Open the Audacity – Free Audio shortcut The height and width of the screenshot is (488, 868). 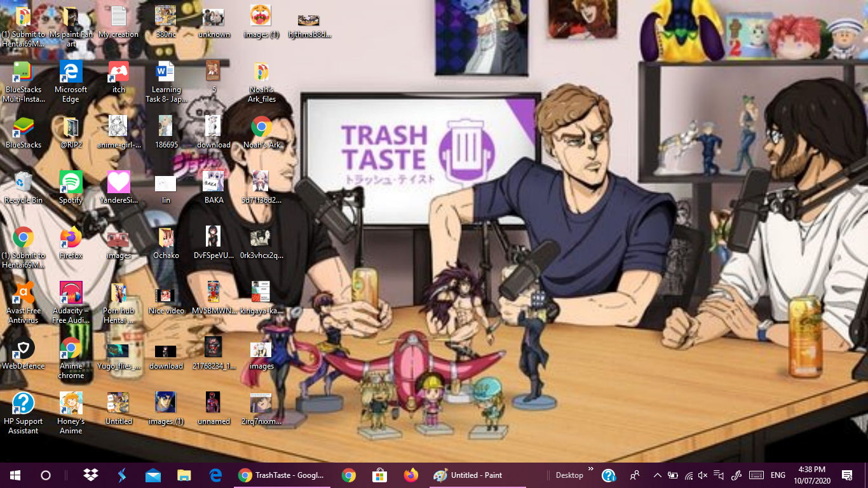tap(70, 294)
